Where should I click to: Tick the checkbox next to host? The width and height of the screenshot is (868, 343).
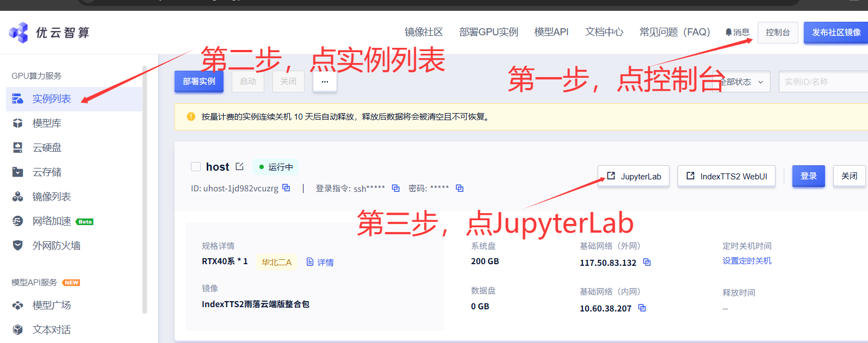tap(196, 167)
